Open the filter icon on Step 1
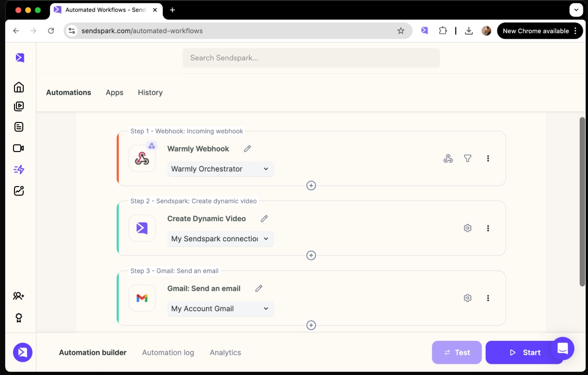Viewport: 588px width, 375px height. (x=467, y=159)
